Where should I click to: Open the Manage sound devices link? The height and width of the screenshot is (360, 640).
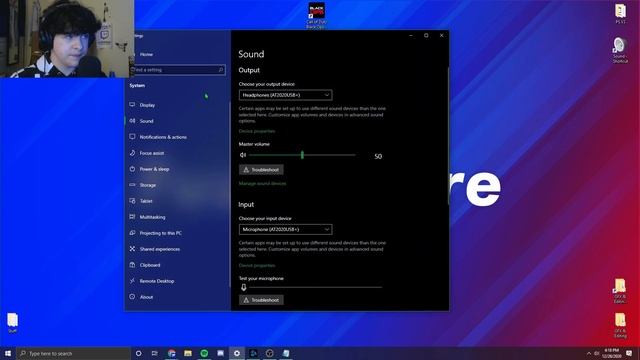tap(262, 184)
